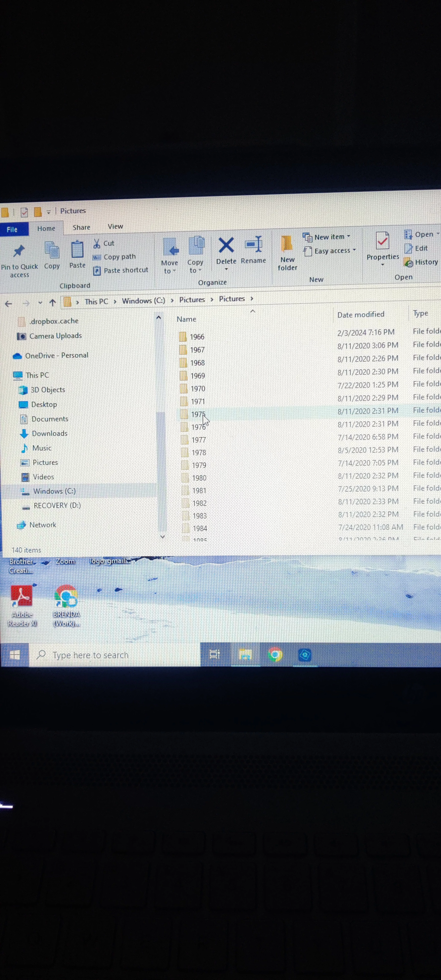Open the New item dropdown
Image resolution: width=441 pixels, height=980 pixels.
pyautogui.click(x=327, y=237)
